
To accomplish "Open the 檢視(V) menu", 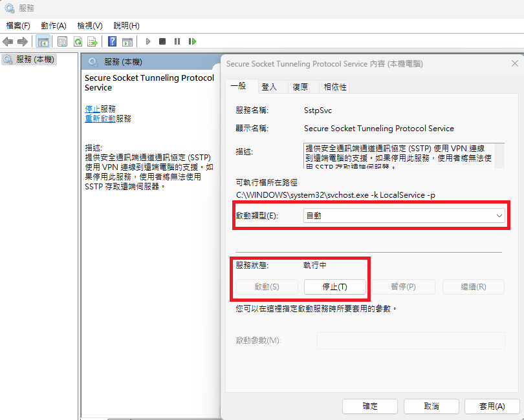I will coord(89,26).
